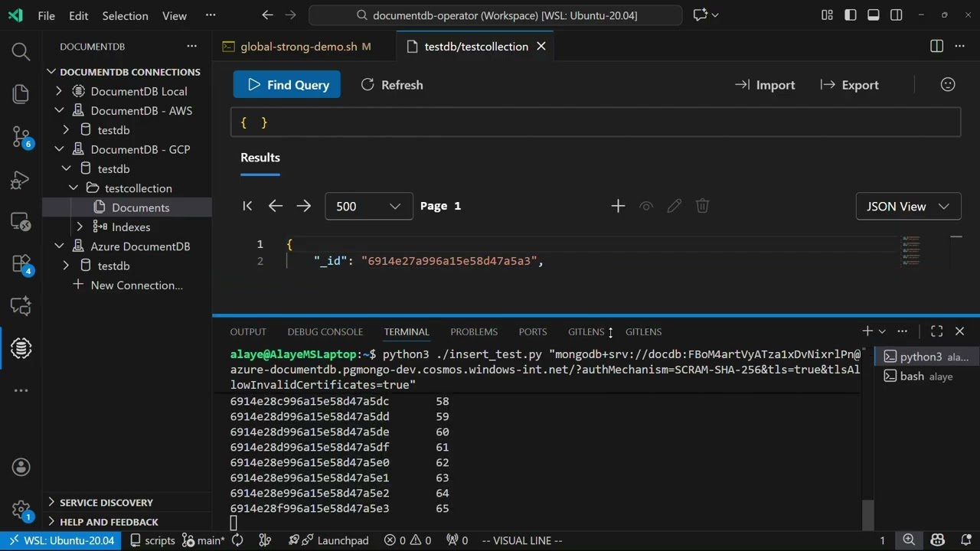This screenshot has height=551, width=980.
Task: Toggle Panel layout button
Action: [x=874, y=15]
